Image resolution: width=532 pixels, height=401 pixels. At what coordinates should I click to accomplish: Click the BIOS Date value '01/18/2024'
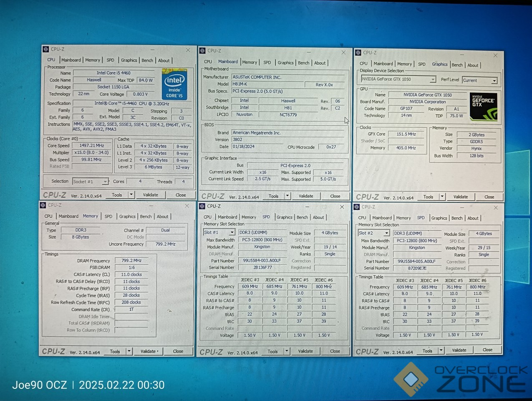coord(257,147)
